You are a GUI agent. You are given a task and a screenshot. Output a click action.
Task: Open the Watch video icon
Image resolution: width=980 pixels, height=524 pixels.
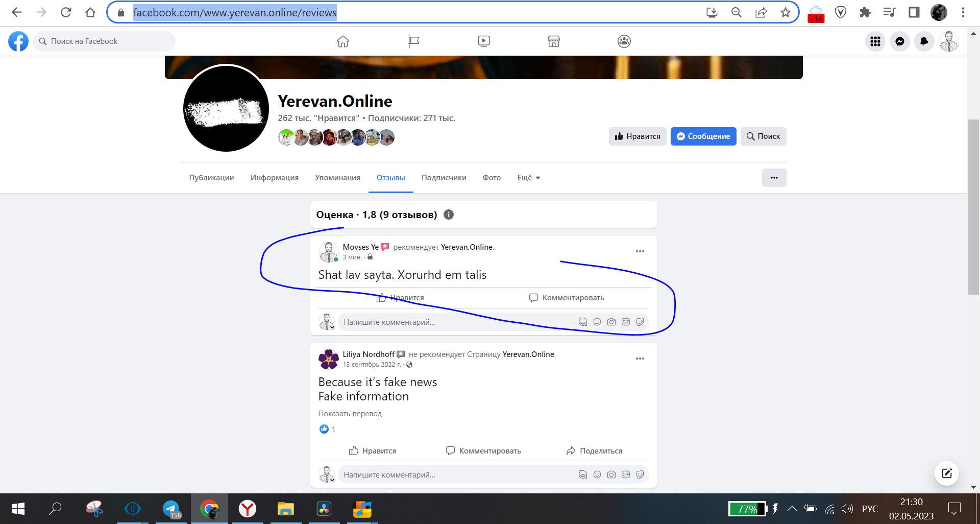(x=484, y=41)
